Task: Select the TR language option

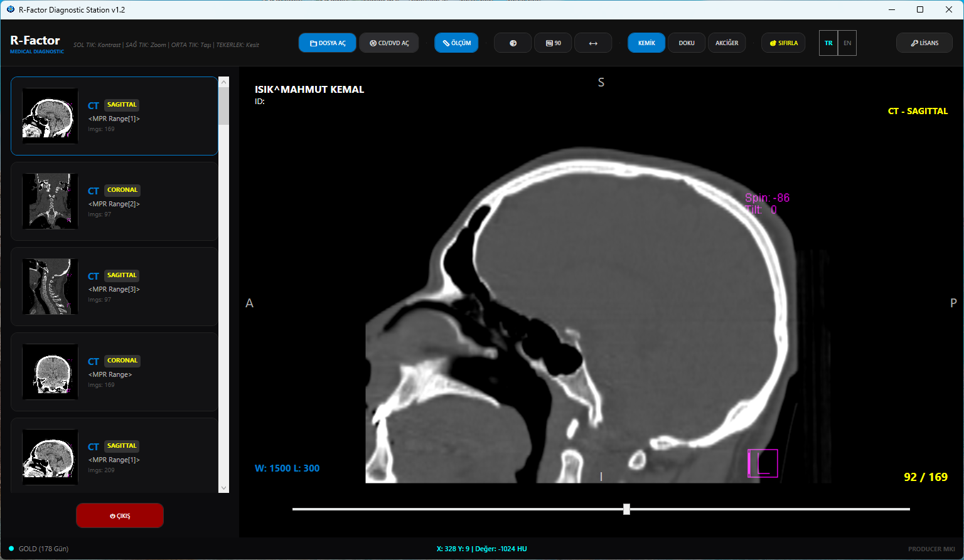Action: (828, 43)
